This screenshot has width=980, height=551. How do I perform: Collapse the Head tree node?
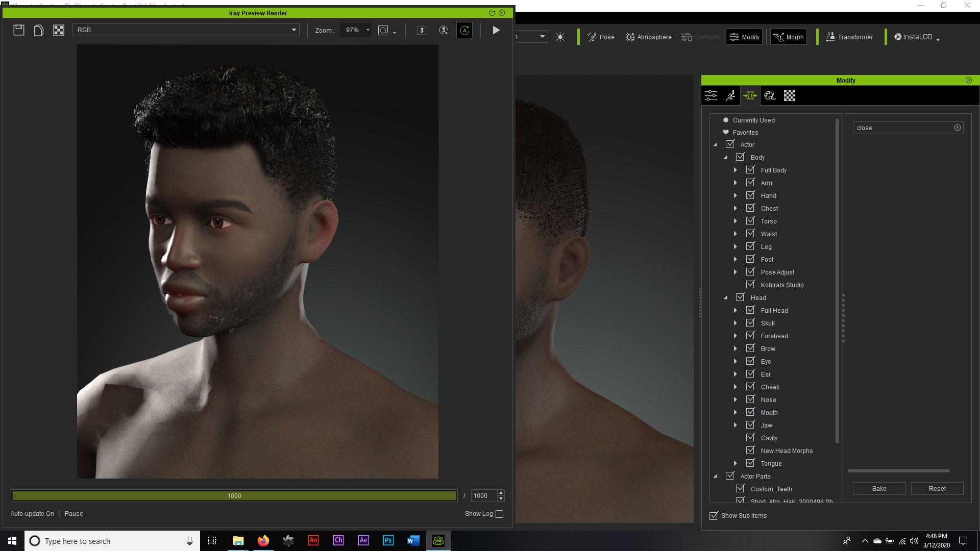(x=726, y=298)
